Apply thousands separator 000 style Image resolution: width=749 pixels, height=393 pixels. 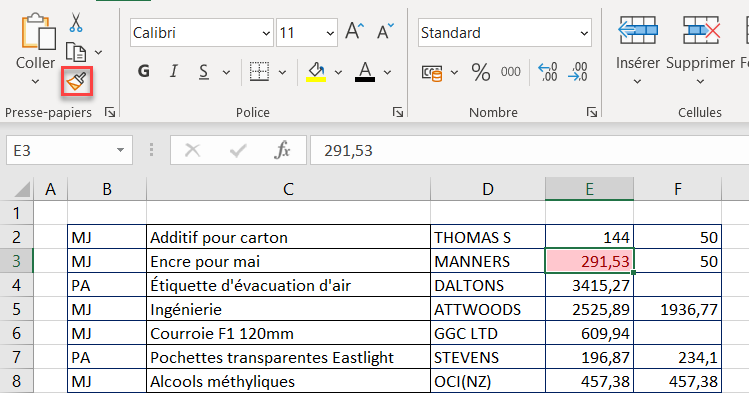click(x=510, y=72)
